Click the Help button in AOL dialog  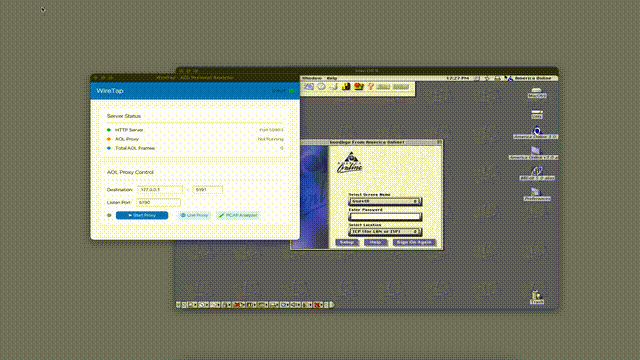[x=375, y=242]
